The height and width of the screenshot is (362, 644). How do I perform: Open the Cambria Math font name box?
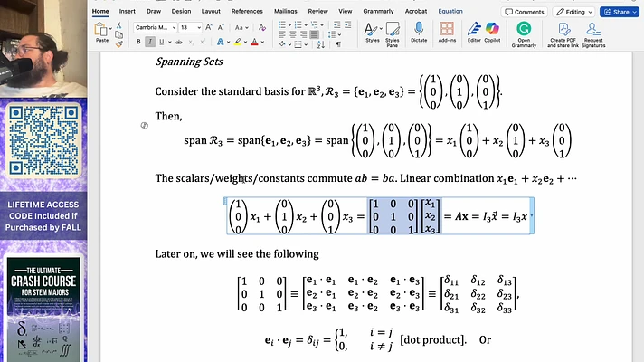(x=156, y=27)
